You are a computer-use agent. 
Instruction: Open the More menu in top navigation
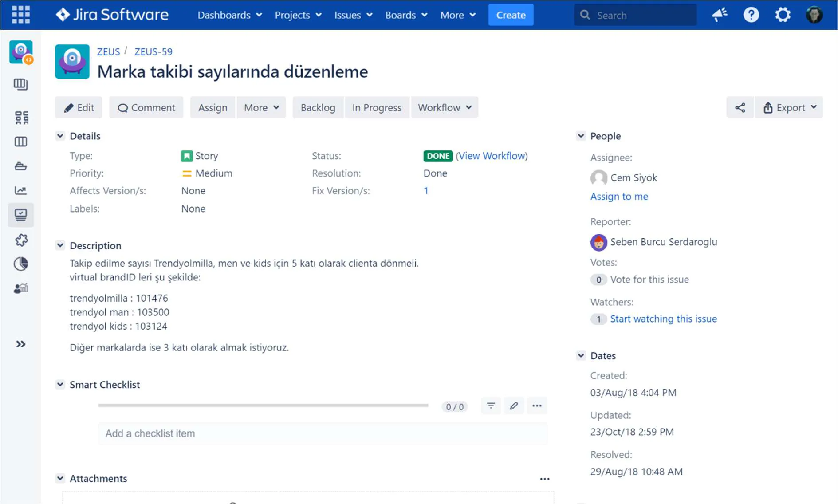458,15
